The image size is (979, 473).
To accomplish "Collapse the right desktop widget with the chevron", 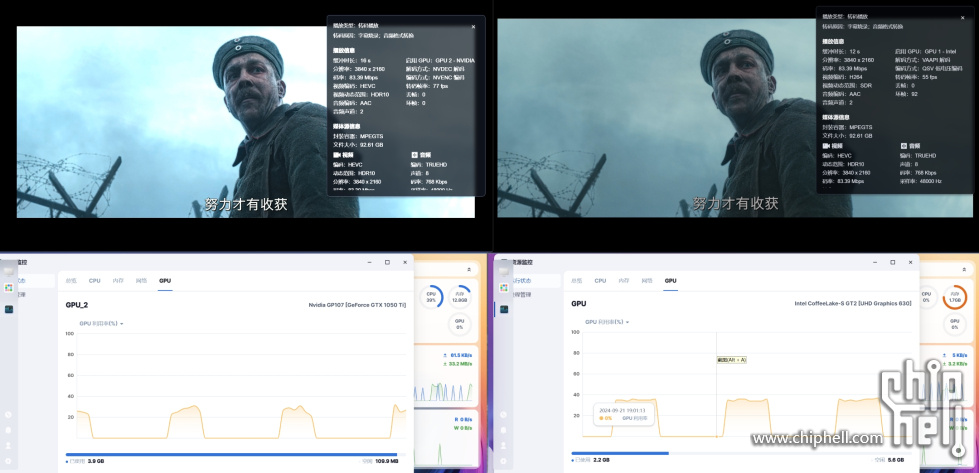I will (x=965, y=269).
